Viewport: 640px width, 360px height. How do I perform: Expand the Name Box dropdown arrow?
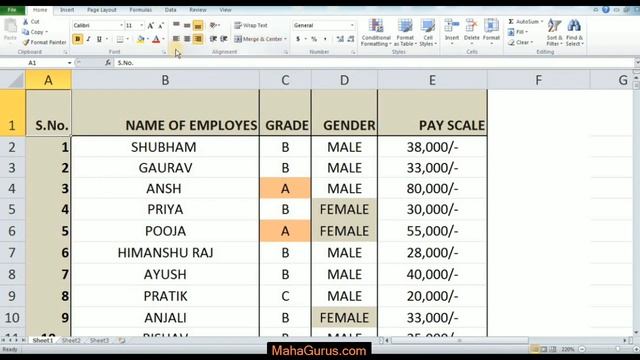pos(69,63)
